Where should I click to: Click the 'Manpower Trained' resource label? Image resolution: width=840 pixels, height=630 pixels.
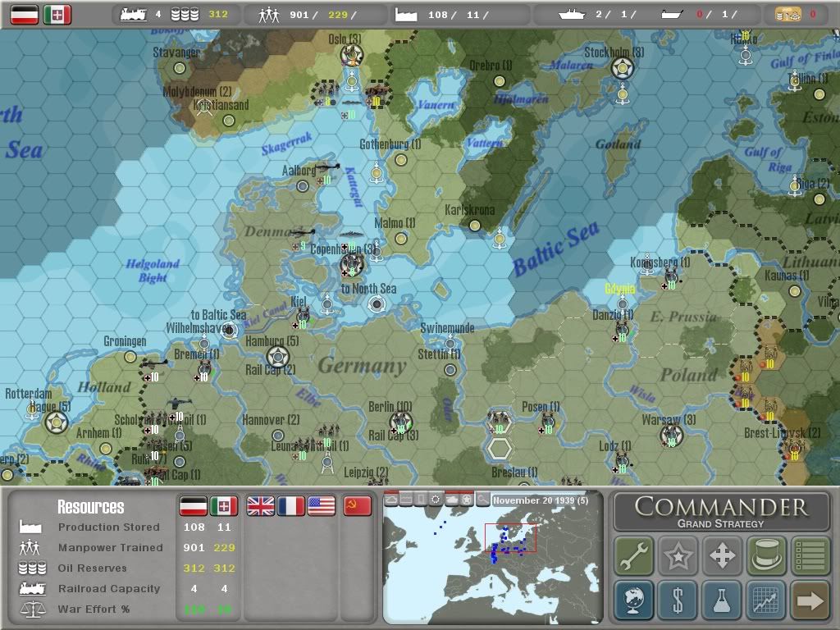pos(111,547)
